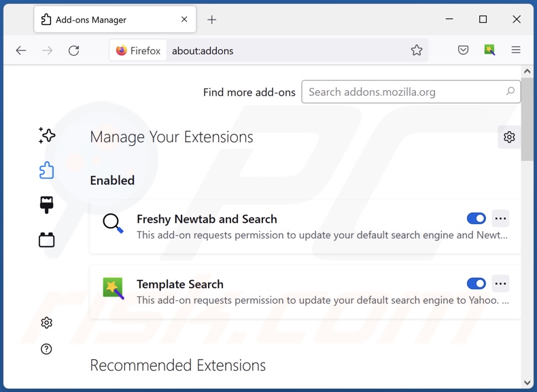Disable the Freshy Newtab and Search extension
Screen dimensions: 537x392
(x=476, y=219)
